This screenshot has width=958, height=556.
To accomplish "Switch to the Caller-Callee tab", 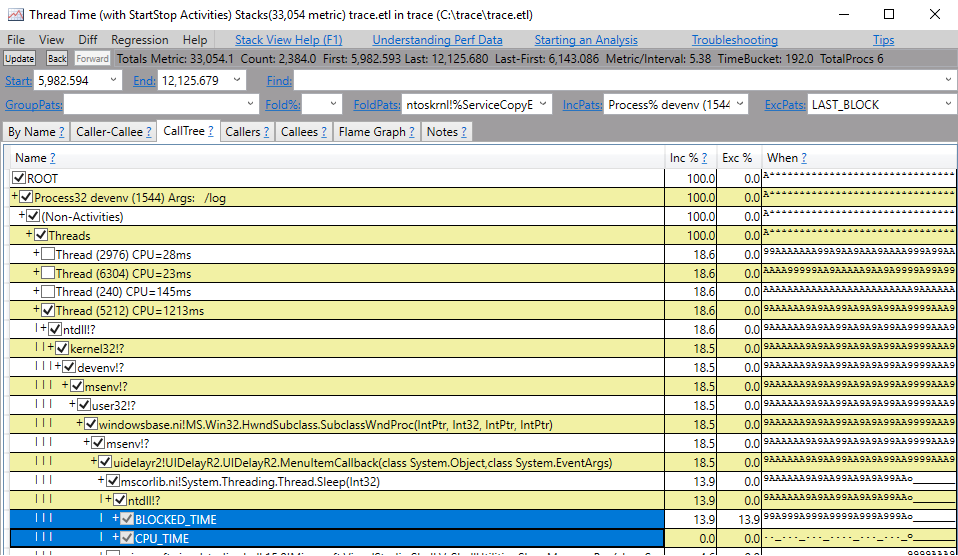I will 114,132.
